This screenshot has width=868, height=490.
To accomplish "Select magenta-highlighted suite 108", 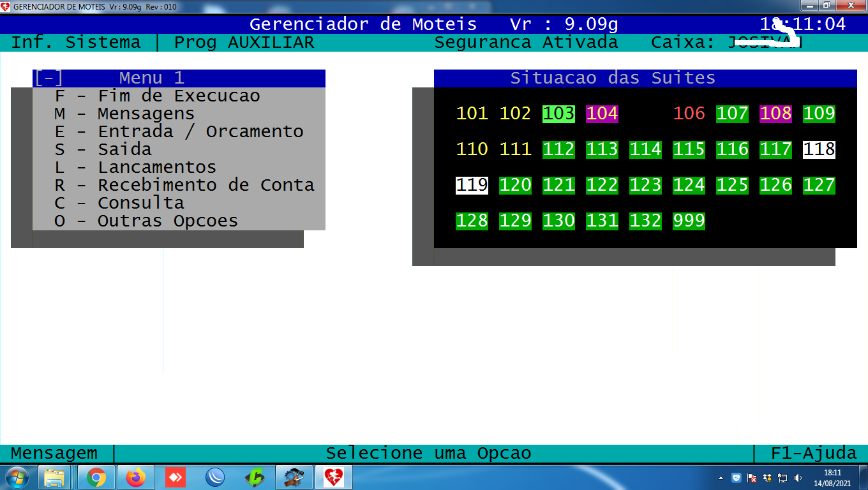I will (x=775, y=114).
